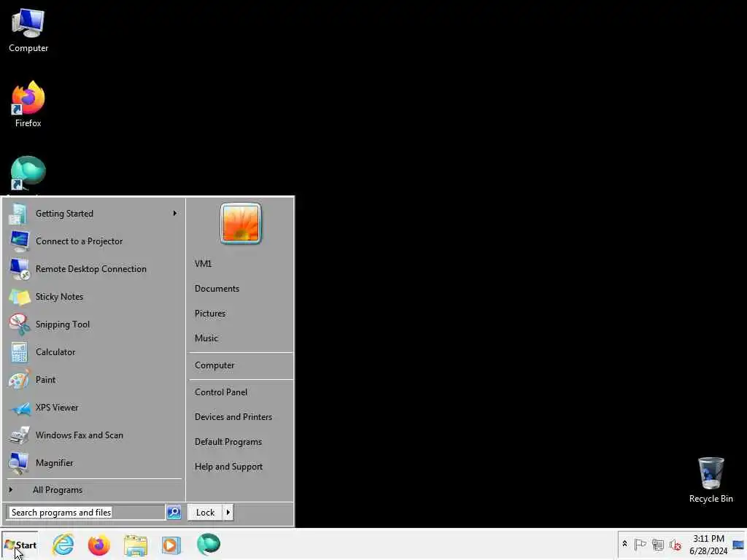Show hidden tray icons arrow
This screenshot has width=747, height=560.
click(x=624, y=544)
